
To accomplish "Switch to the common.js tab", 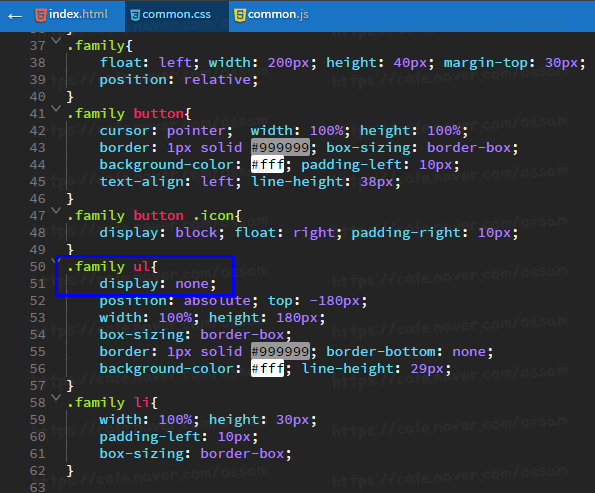I will click(x=272, y=14).
